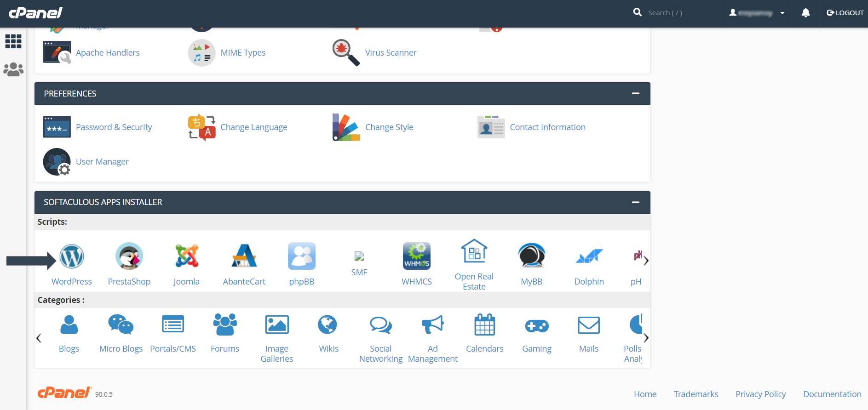Click the cPanel logo in header
Viewport: 868px width, 410px height.
(x=35, y=12)
